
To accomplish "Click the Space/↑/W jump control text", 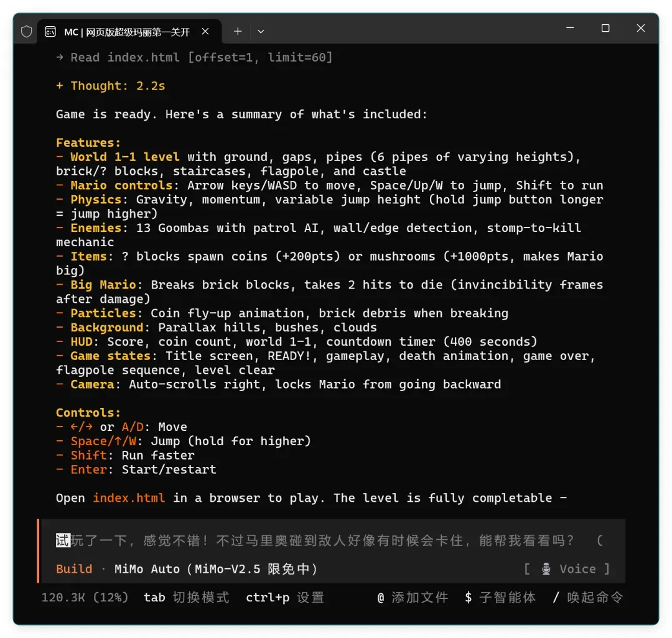I will pyautogui.click(x=103, y=441).
